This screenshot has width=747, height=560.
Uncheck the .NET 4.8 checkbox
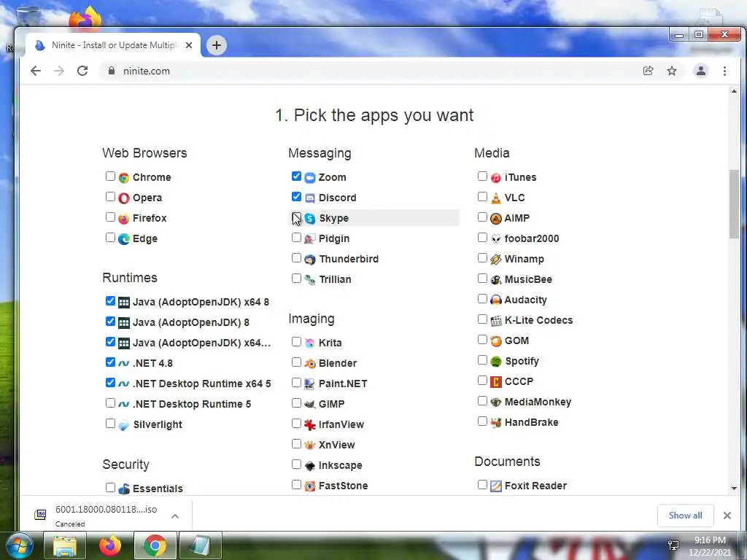[x=111, y=362]
